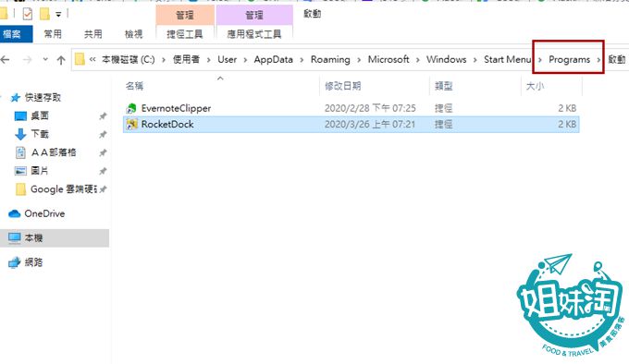The width and height of the screenshot is (629, 364).
Task: Open the Customize Quick Access Toolbar dropdown arrow
Action: [x=58, y=15]
